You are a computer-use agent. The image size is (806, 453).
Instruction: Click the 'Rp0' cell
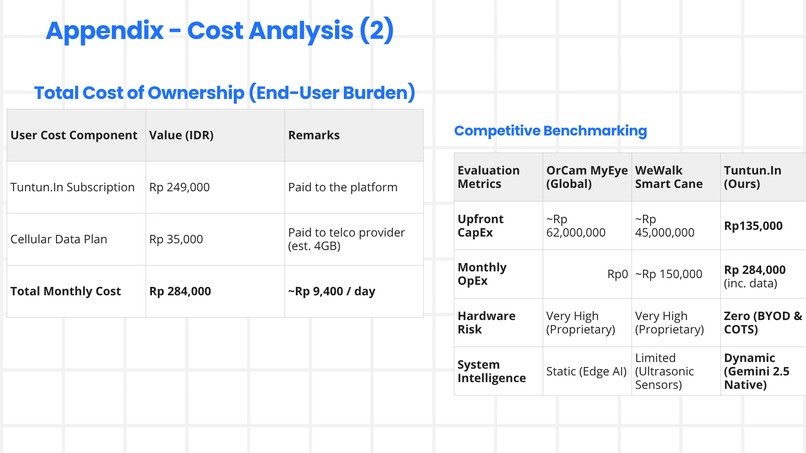point(587,274)
